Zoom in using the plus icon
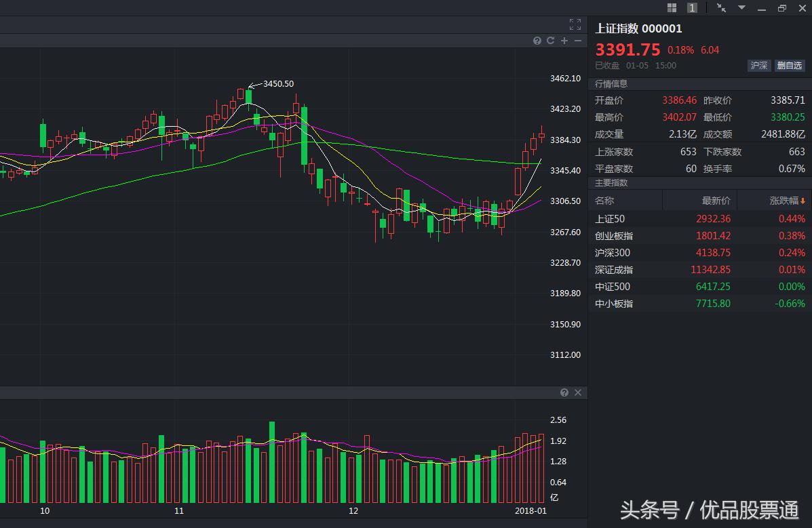 coord(564,41)
